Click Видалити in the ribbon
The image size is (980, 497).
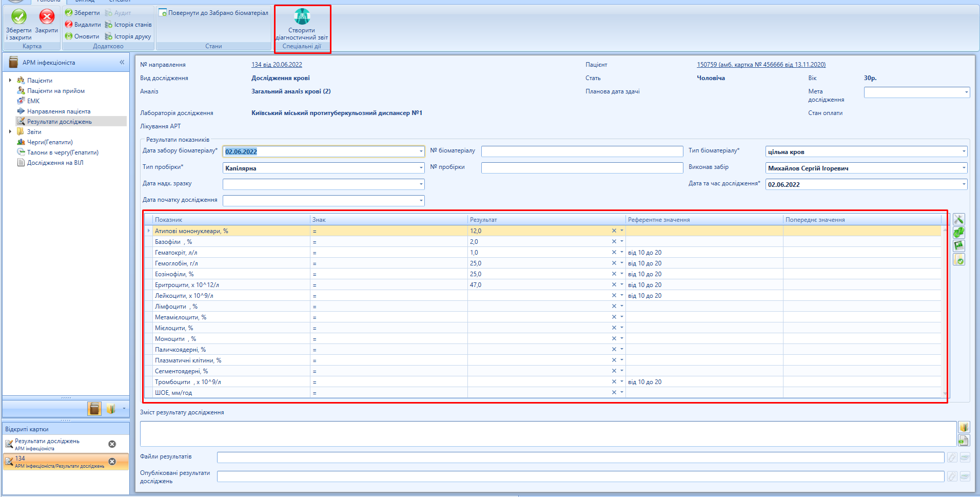[x=83, y=25]
